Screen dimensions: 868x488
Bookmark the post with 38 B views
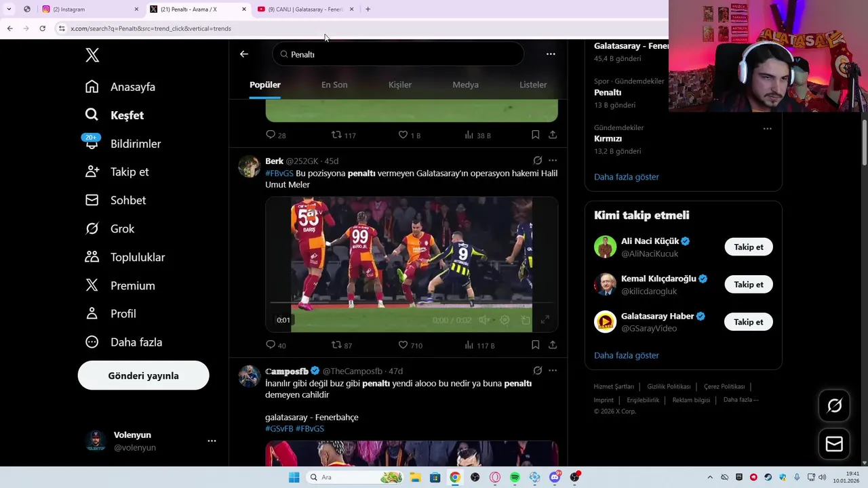point(535,135)
